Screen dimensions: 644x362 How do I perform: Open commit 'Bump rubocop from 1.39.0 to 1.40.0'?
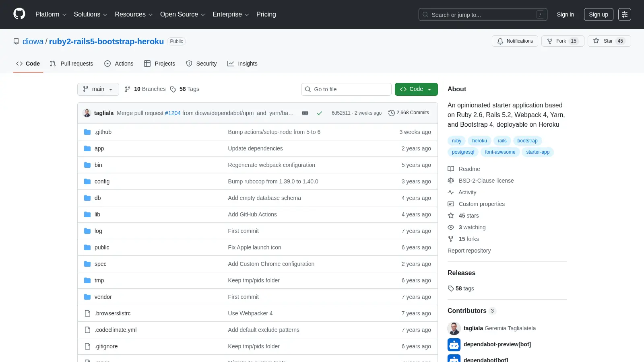click(273, 181)
